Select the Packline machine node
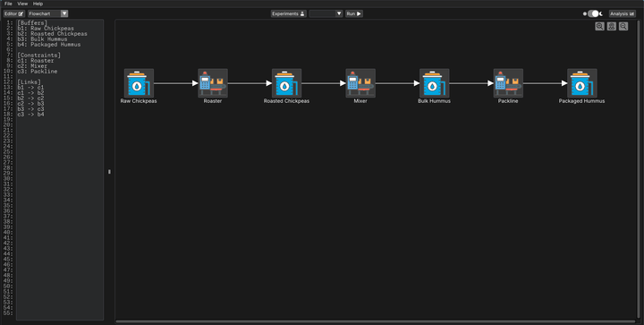This screenshot has width=644, height=325. point(508,83)
